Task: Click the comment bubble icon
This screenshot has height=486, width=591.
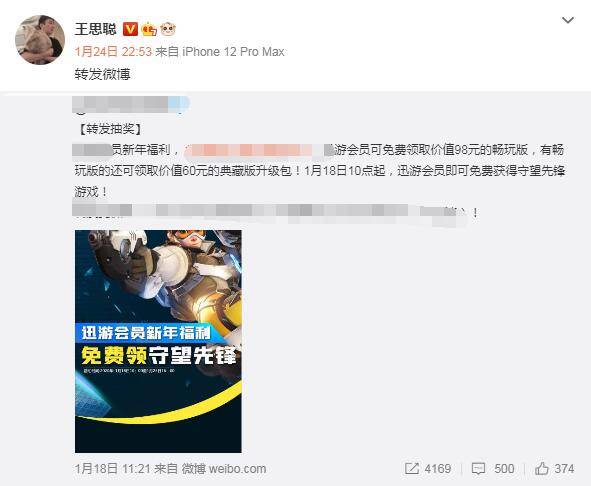Action: [x=478, y=469]
